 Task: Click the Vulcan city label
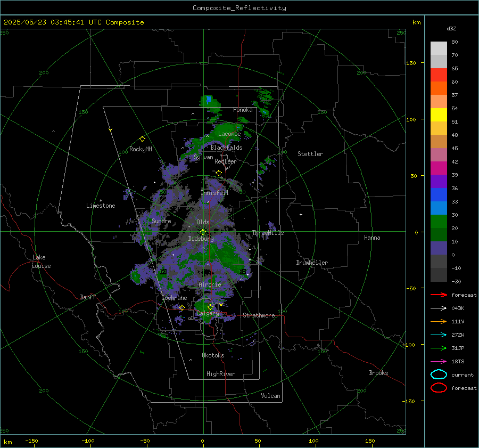271,396
